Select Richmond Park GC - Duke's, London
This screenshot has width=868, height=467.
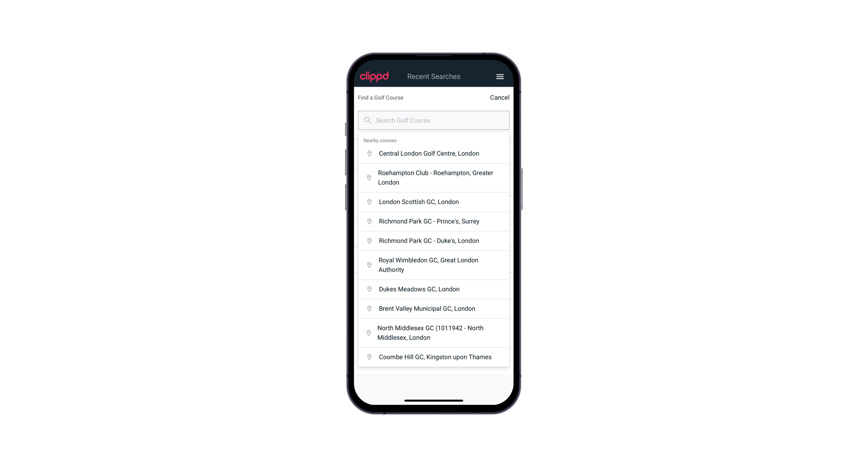434,240
